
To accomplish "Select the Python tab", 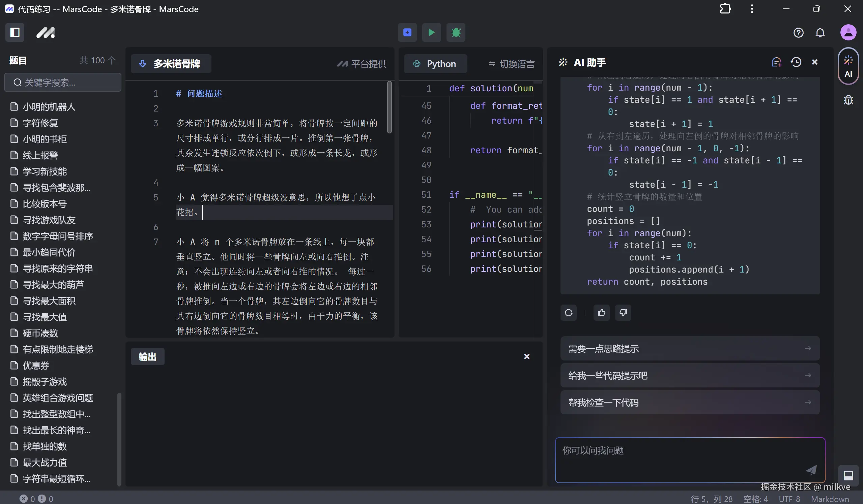I will click(x=435, y=64).
